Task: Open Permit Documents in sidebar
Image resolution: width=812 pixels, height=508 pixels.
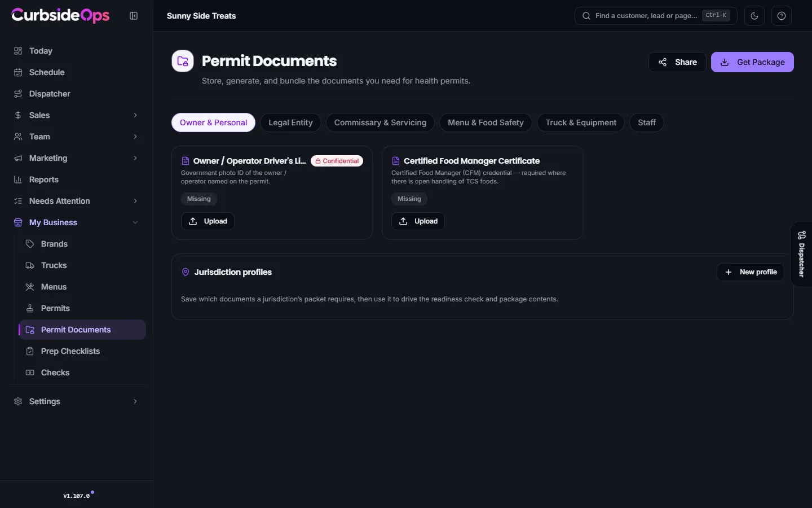Action: tap(82, 330)
